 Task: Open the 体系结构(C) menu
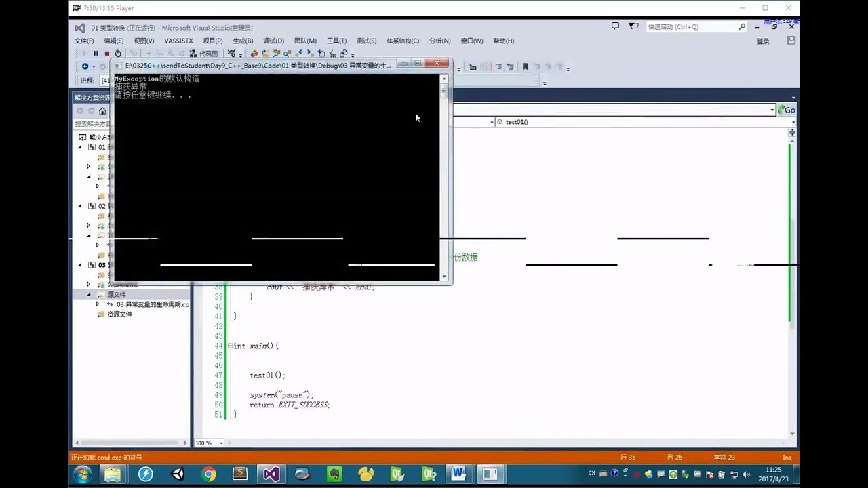click(x=403, y=41)
